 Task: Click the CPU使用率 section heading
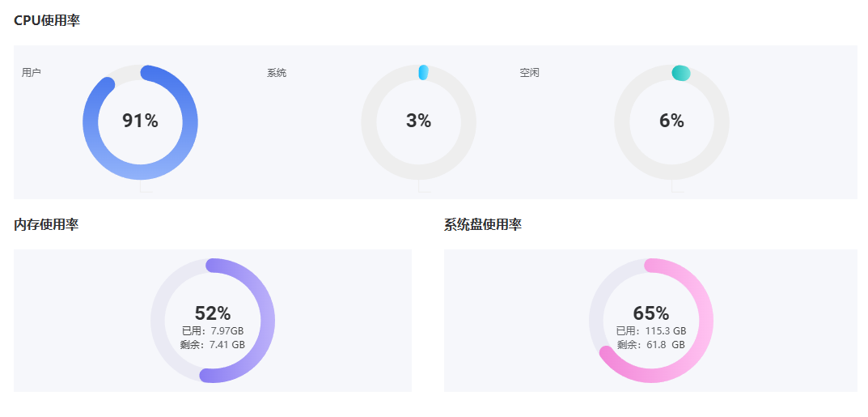tap(47, 21)
